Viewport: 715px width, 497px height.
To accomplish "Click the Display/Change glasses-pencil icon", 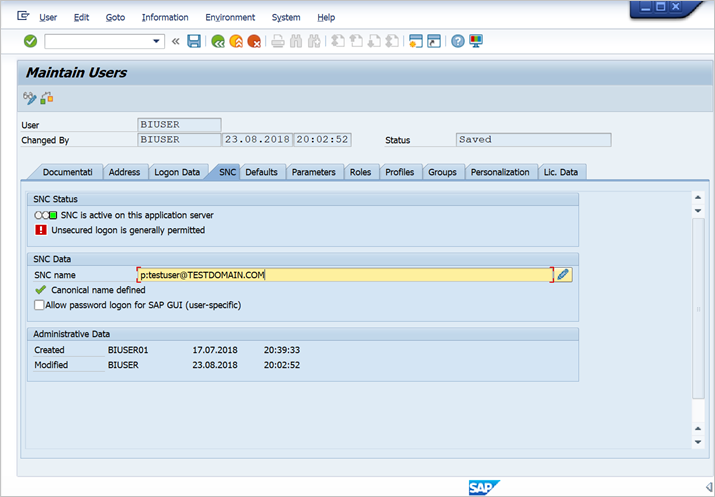I will tap(30, 98).
